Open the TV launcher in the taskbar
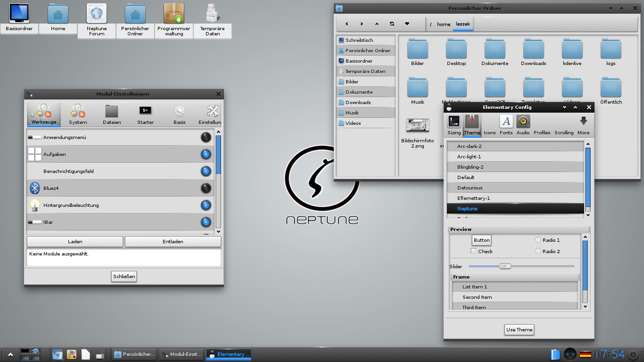Viewport: 644px width, 362px height. pos(100,354)
